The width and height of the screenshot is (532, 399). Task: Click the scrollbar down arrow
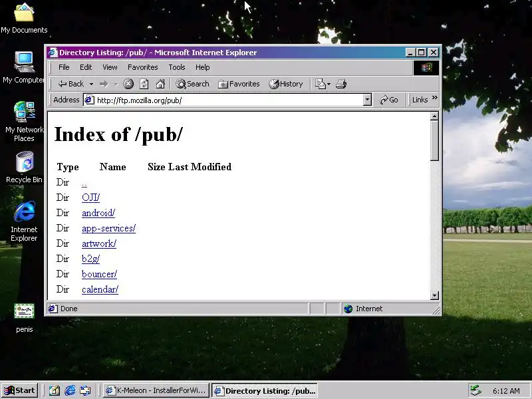pyautogui.click(x=434, y=295)
